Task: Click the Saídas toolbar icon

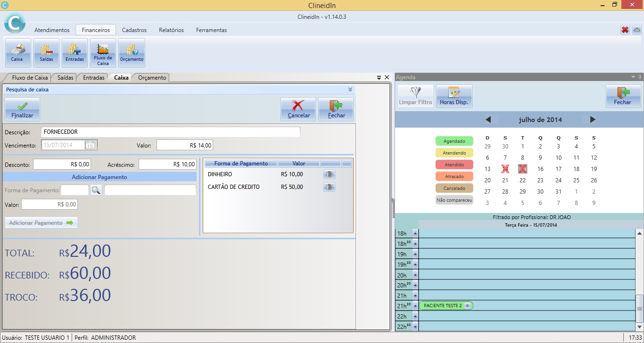Action: [x=46, y=53]
